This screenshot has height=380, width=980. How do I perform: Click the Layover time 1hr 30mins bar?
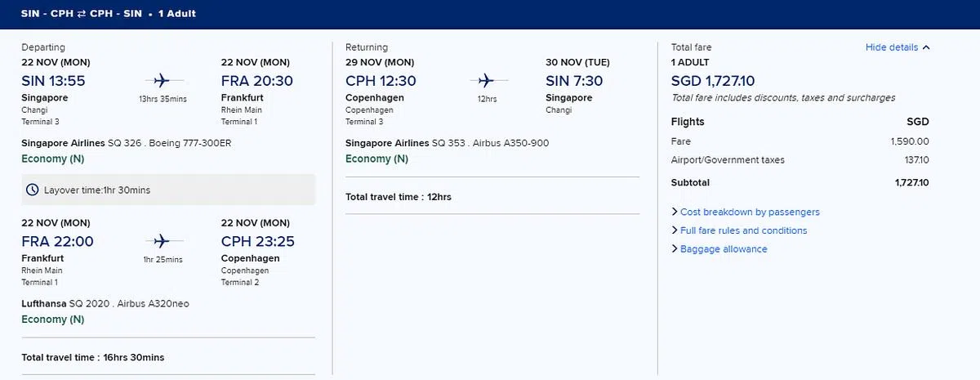[167, 190]
